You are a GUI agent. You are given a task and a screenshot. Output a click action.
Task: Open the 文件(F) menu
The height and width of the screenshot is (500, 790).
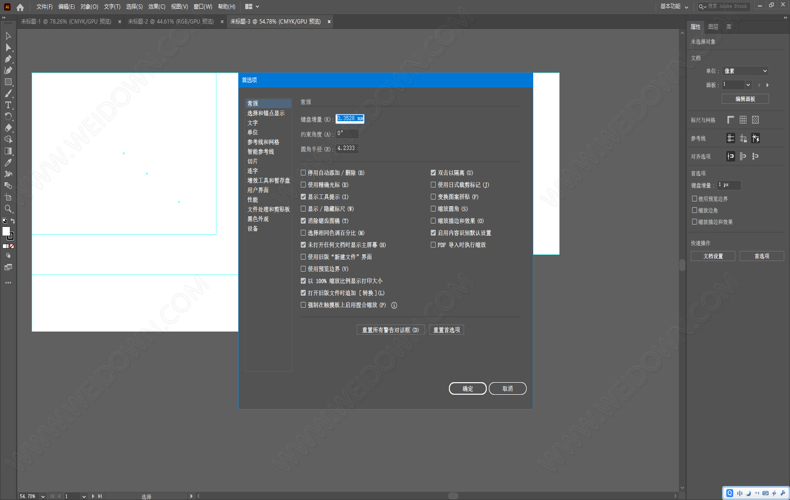point(44,7)
